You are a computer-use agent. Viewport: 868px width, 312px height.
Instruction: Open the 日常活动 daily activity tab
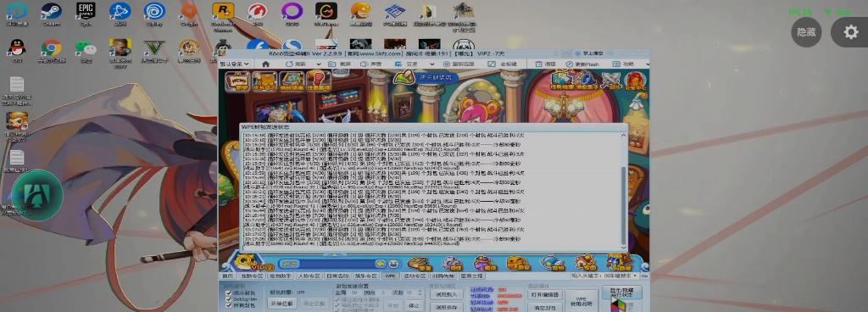pyautogui.click(x=337, y=276)
